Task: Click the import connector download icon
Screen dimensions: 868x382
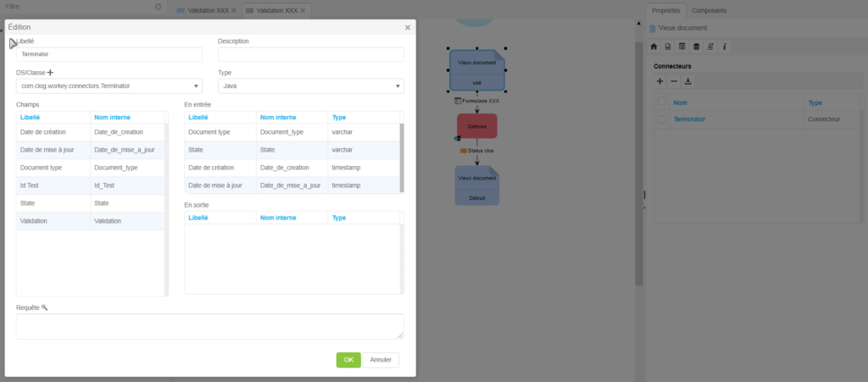Action: coord(688,81)
